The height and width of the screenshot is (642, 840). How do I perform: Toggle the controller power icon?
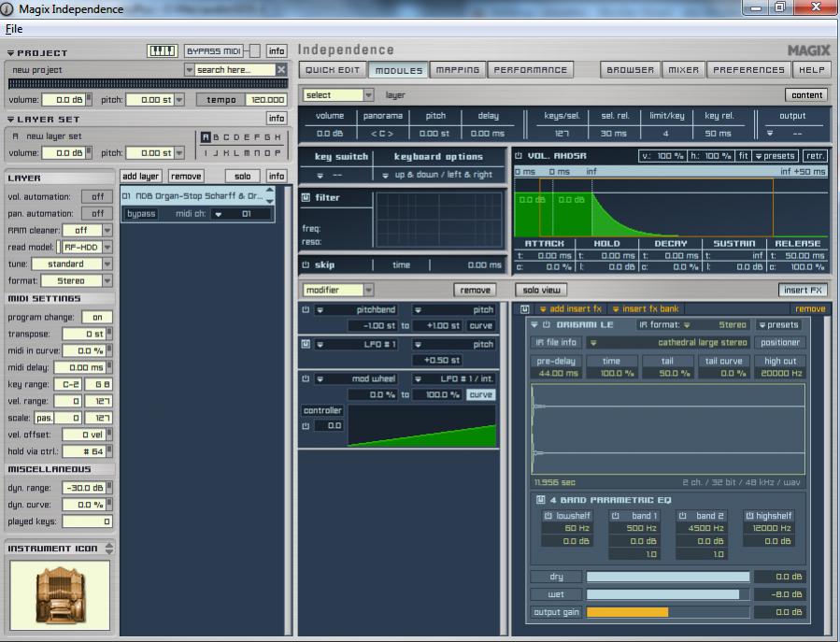click(x=306, y=426)
